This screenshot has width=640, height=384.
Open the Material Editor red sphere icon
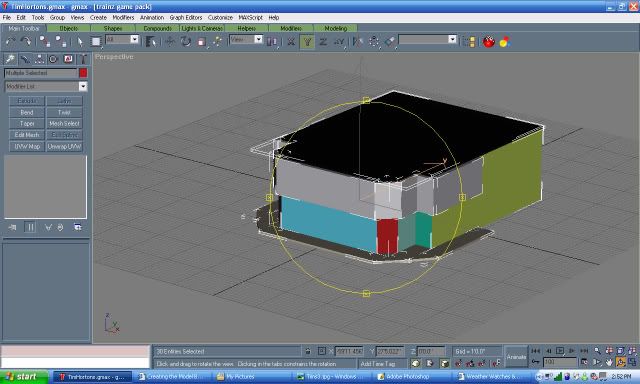[x=489, y=41]
